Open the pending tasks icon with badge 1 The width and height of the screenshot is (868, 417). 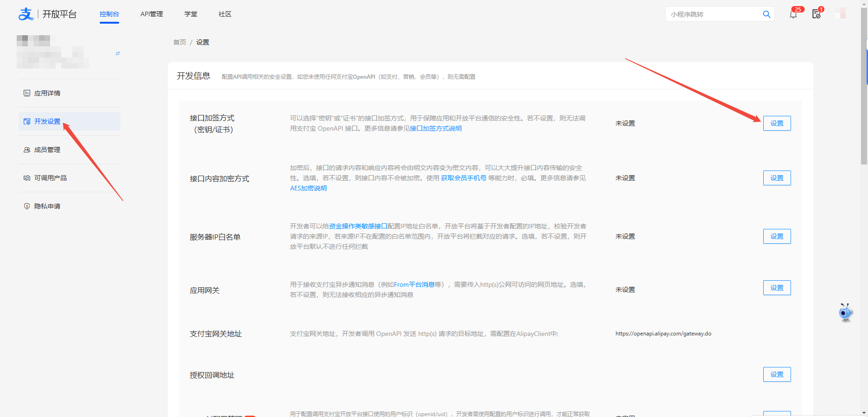coord(817,14)
